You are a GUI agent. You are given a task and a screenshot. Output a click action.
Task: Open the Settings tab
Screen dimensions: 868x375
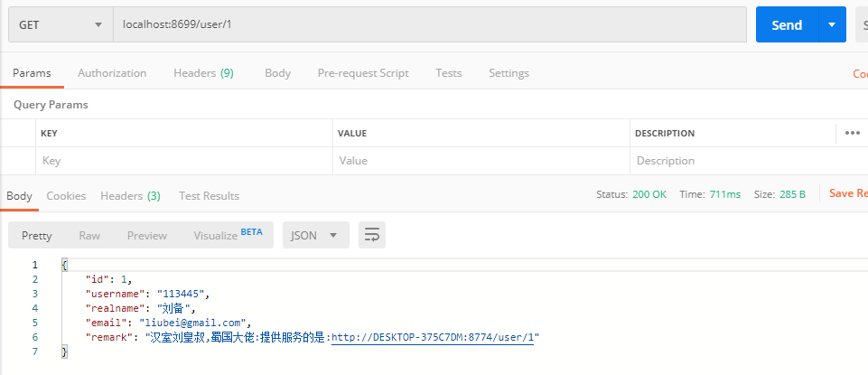(x=509, y=73)
